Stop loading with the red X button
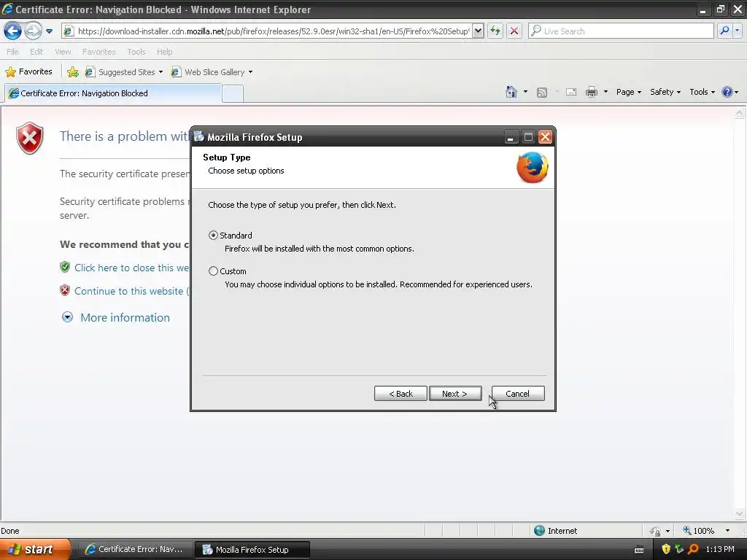The height and width of the screenshot is (560, 747). pyautogui.click(x=514, y=31)
